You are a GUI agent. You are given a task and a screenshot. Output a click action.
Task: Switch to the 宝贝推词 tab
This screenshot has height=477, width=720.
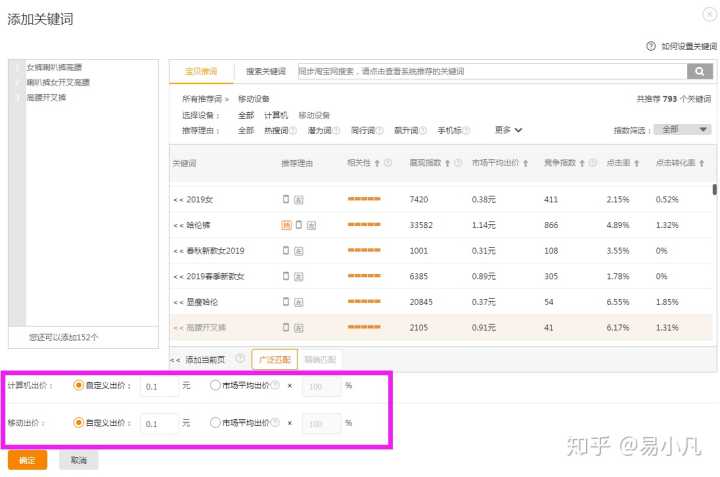point(201,72)
